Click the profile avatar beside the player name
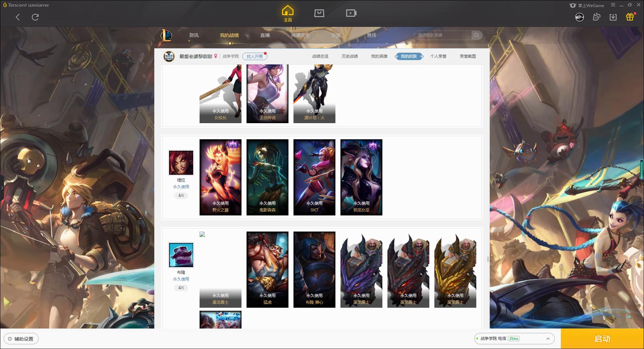 pyautogui.click(x=169, y=56)
